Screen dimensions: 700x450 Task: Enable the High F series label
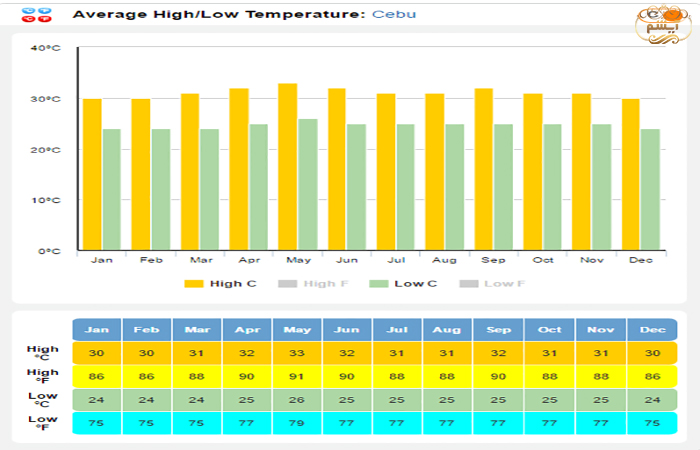coord(320,284)
